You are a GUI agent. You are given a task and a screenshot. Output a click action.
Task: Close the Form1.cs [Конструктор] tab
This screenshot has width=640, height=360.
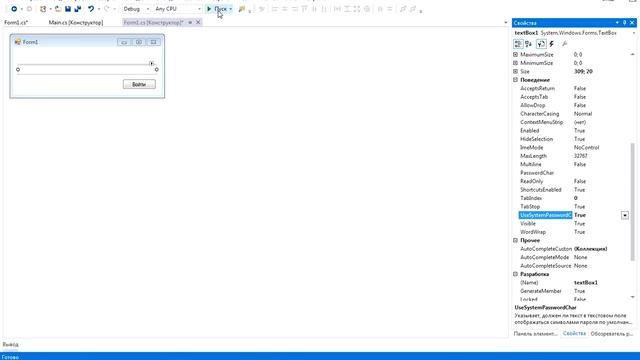(x=198, y=22)
